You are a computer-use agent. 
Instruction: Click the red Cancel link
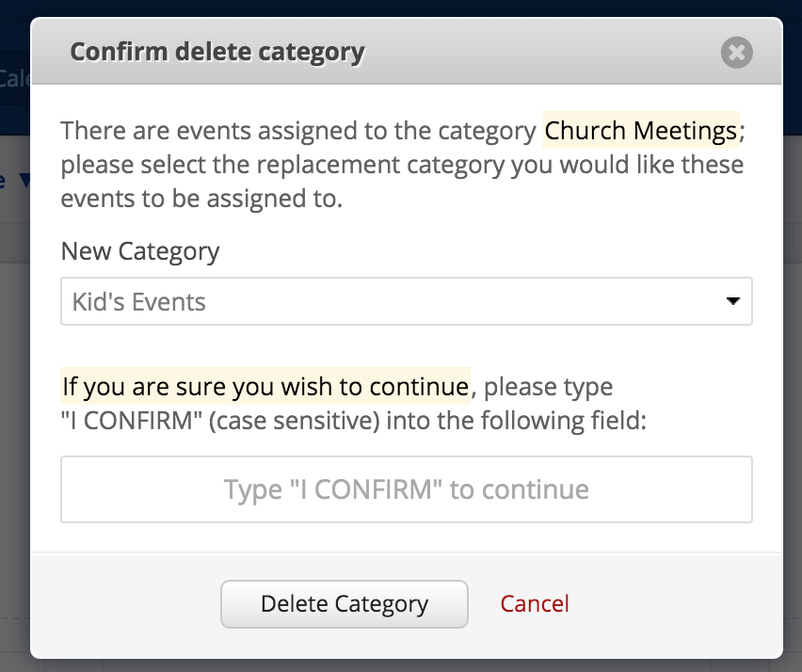pos(535,604)
